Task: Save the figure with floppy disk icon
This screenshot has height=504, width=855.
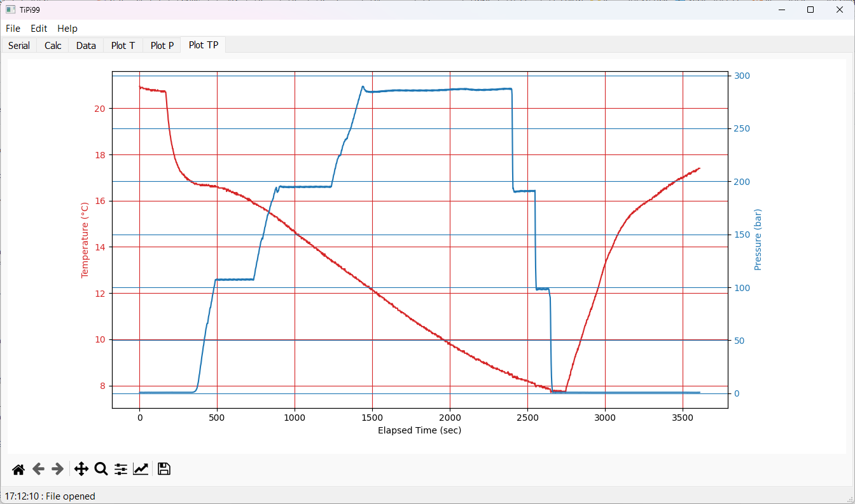Action: pyautogui.click(x=163, y=469)
